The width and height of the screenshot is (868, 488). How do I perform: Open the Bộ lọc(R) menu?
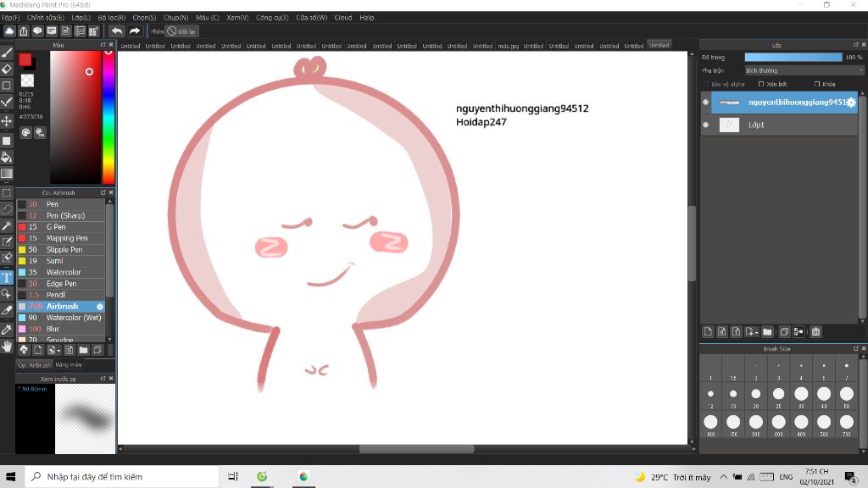112,18
